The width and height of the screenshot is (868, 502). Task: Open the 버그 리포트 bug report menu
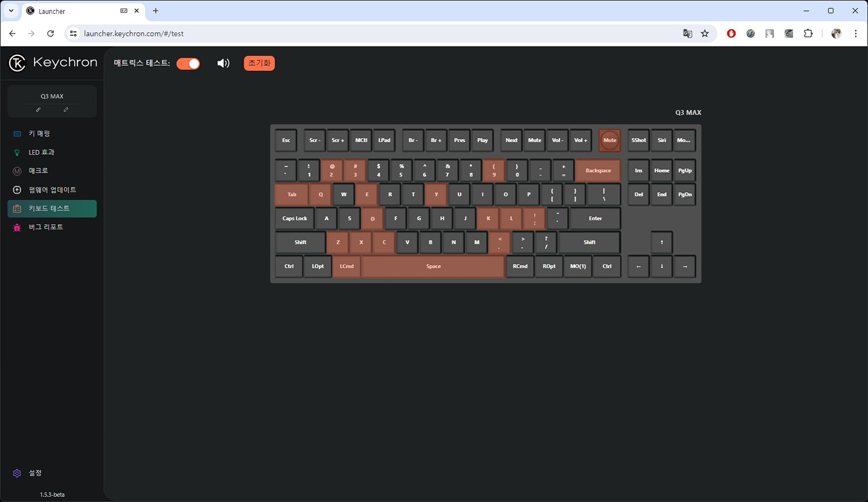click(52, 227)
